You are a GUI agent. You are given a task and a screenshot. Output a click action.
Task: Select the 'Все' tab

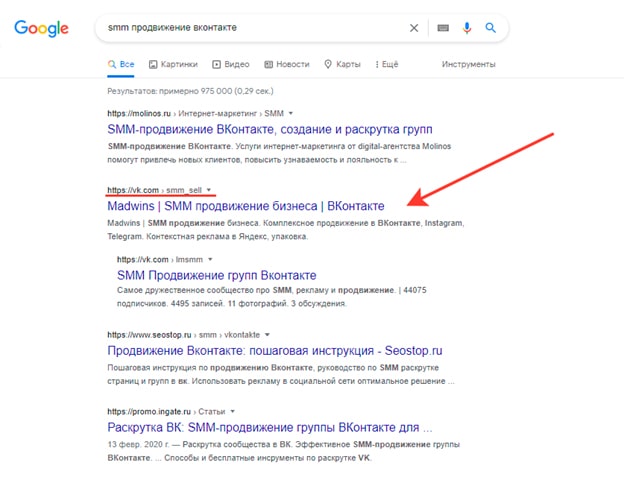coord(121,64)
